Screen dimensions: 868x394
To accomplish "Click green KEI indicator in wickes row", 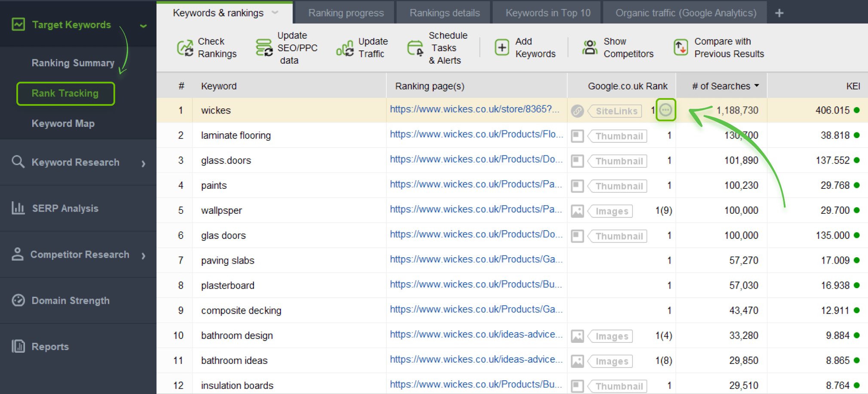I will [x=857, y=110].
